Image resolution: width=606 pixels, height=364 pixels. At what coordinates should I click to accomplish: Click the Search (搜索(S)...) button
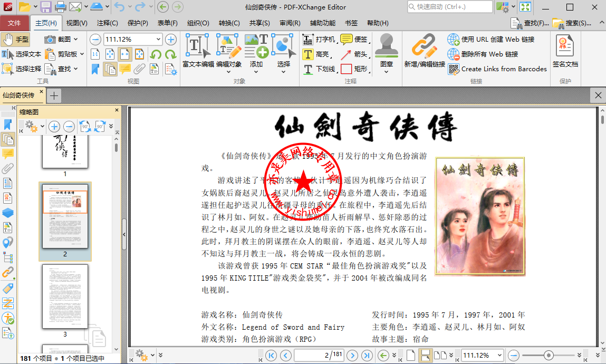tap(572, 23)
